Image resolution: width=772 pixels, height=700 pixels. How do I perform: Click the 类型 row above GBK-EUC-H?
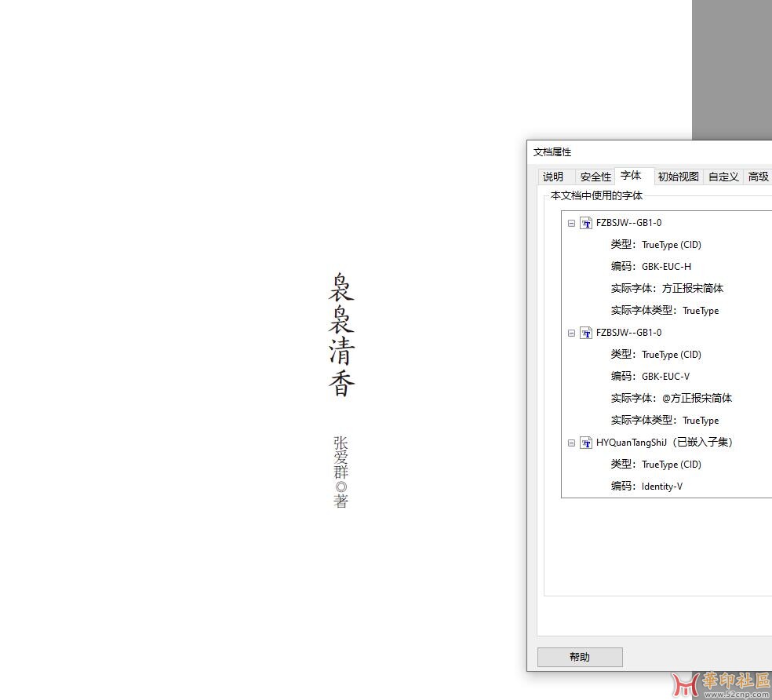click(x=656, y=244)
